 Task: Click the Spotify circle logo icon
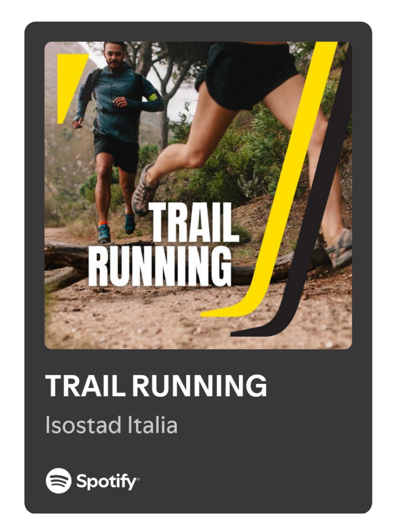pyautogui.click(x=58, y=481)
